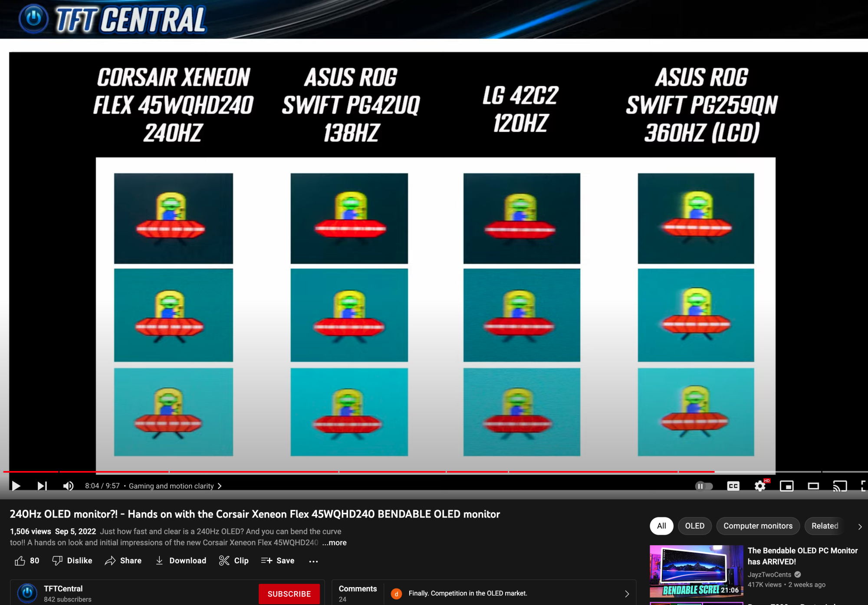The height and width of the screenshot is (605, 868).
Task: Expand description with ...more
Action: [334, 543]
